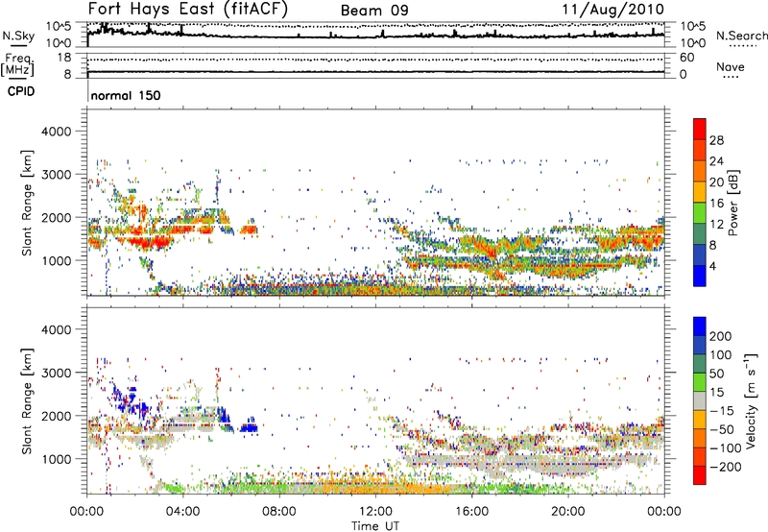768x532 pixels.
Task: Click the "Velocity [m s-1]" colorbar title
Action: [751, 400]
